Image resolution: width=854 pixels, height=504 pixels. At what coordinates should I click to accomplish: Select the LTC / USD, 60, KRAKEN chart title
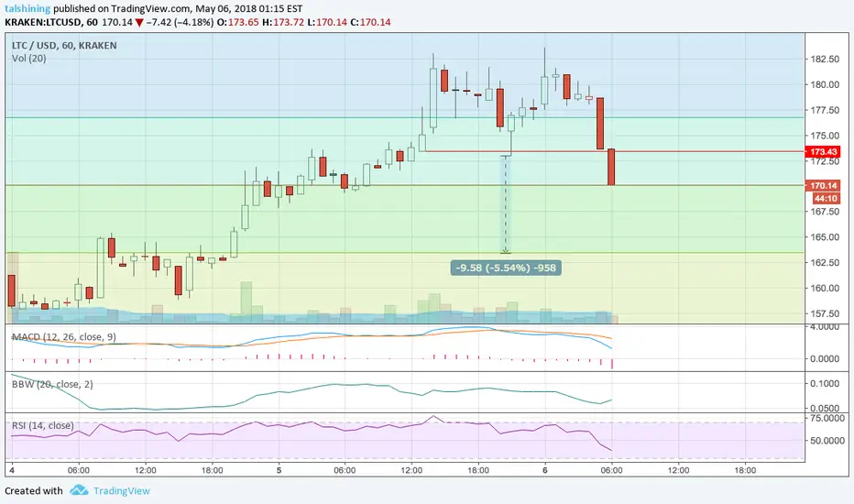point(64,45)
